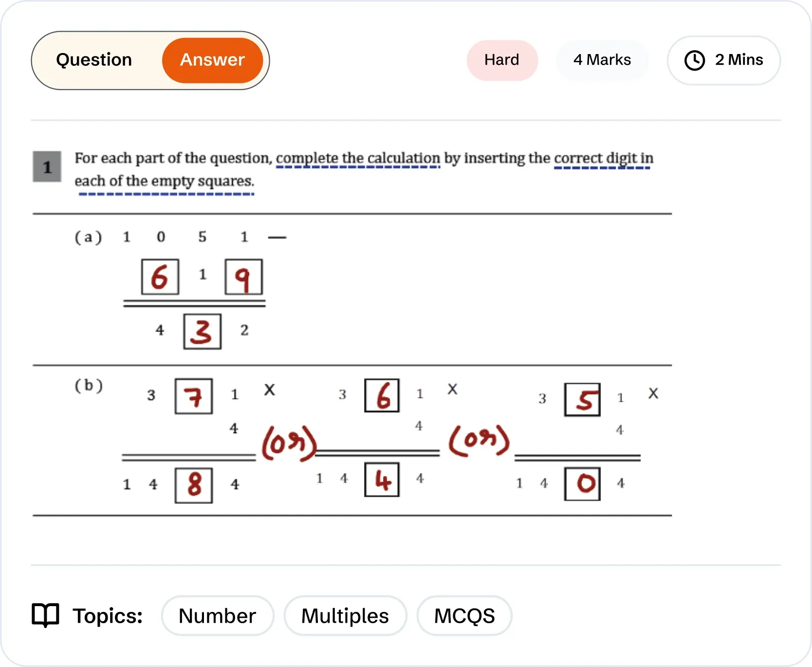Select the orange Answer tab

pos(213,60)
